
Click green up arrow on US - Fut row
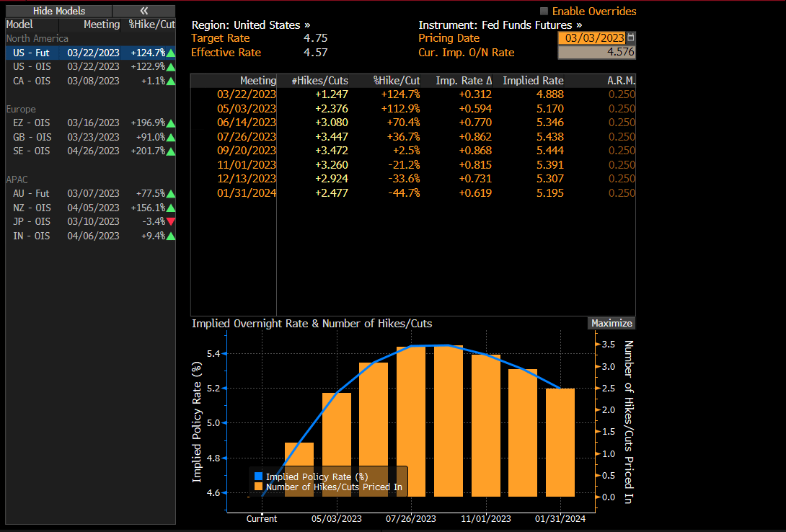[170, 53]
